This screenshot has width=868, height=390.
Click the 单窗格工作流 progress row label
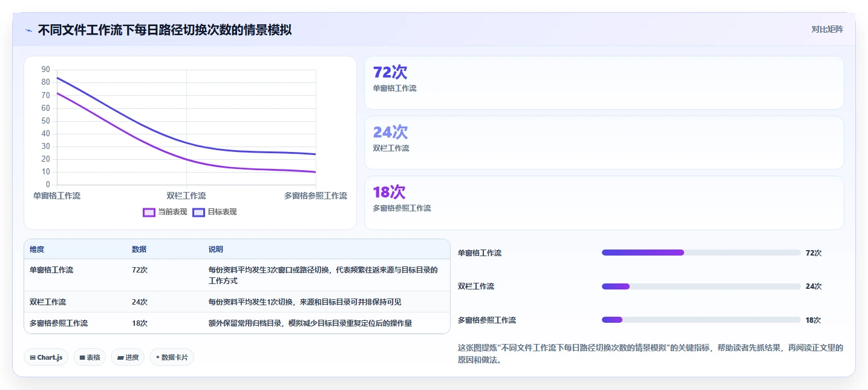point(480,253)
